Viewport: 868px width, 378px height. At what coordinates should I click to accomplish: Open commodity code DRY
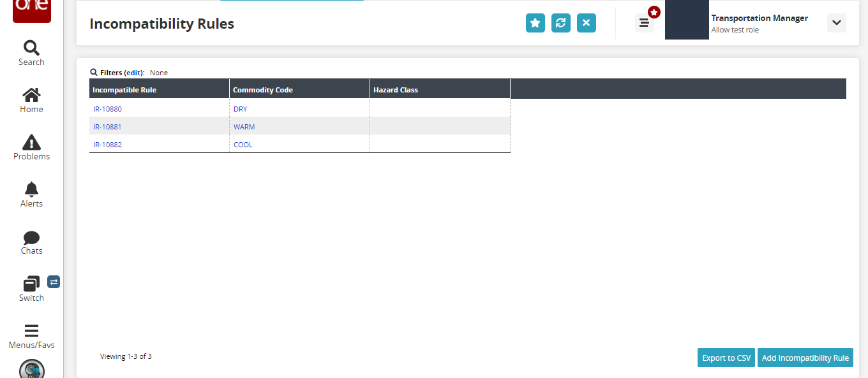point(240,109)
